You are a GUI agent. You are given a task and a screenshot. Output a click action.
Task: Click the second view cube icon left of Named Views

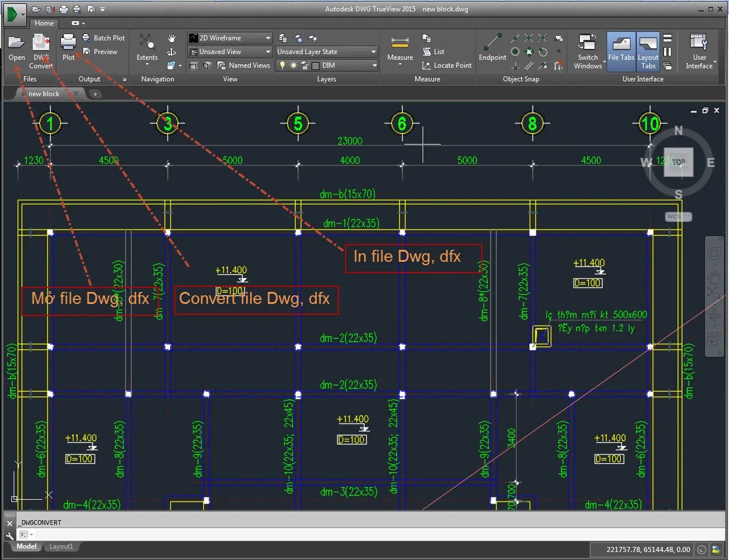pyautogui.click(x=207, y=65)
